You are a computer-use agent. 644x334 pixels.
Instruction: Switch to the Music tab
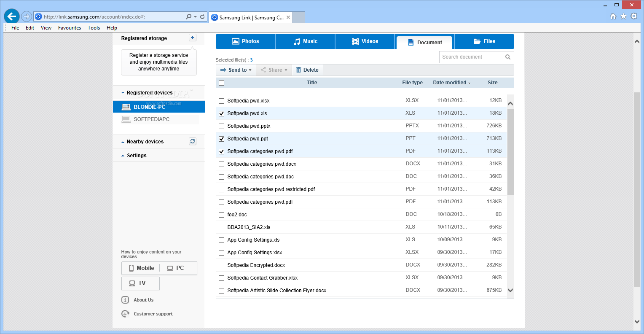click(x=305, y=41)
